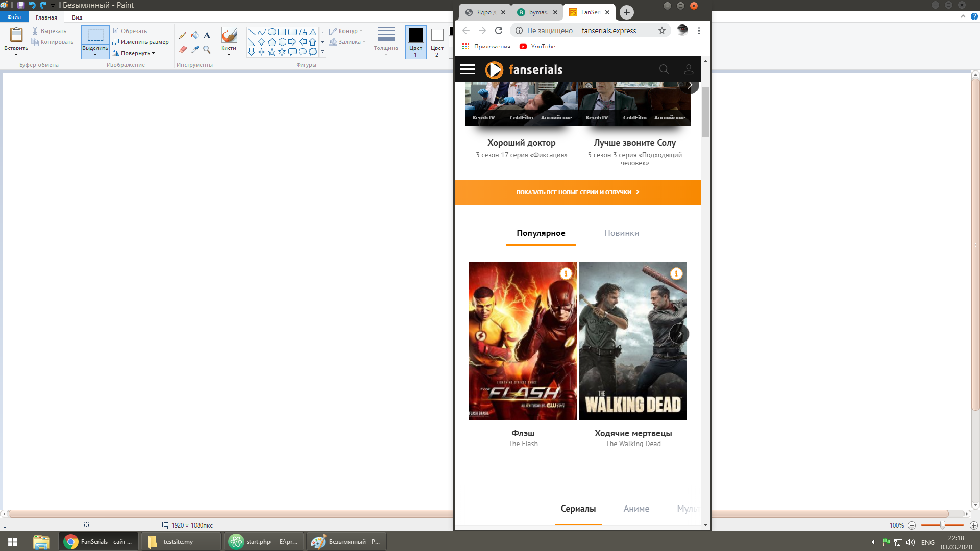
Task: Select the Цвет 1 black color swatch
Action: [415, 35]
